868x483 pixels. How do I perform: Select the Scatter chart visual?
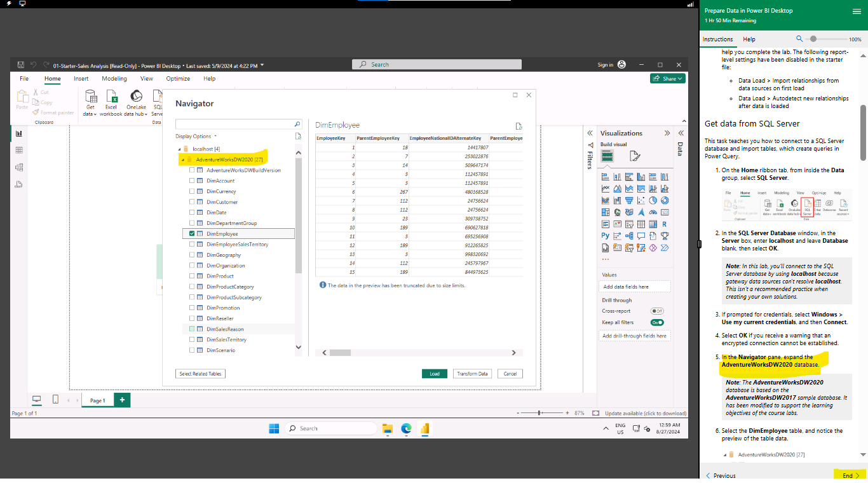coord(641,200)
